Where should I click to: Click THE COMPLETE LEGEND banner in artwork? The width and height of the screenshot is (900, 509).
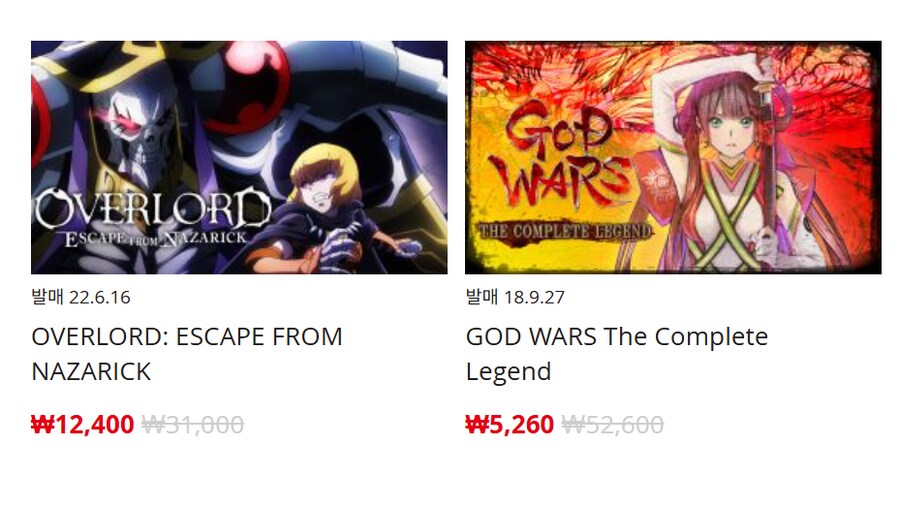click(x=565, y=231)
